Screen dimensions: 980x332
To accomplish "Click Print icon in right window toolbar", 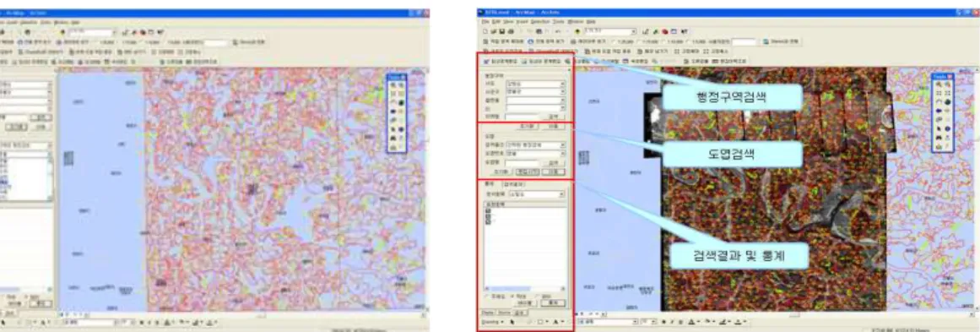I will 511,32.
